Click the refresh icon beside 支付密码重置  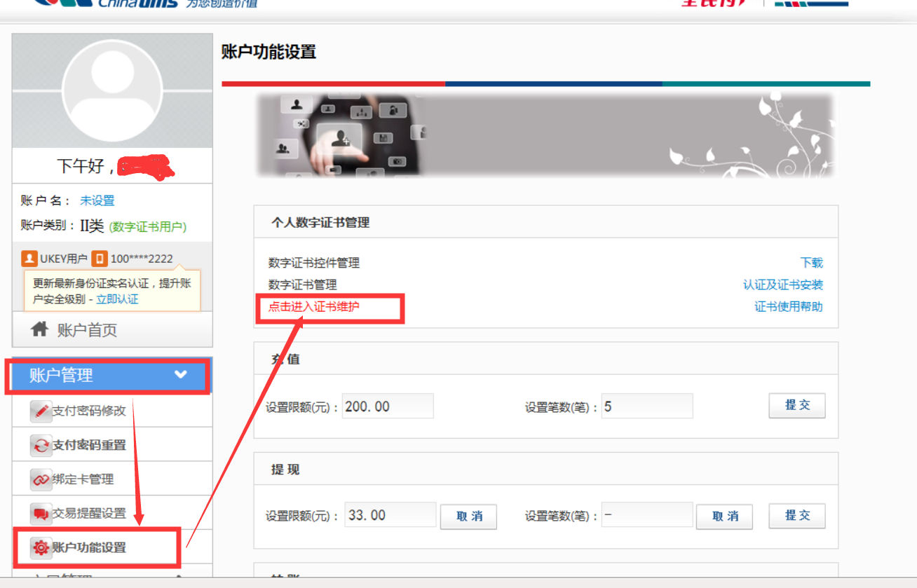[x=41, y=445]
